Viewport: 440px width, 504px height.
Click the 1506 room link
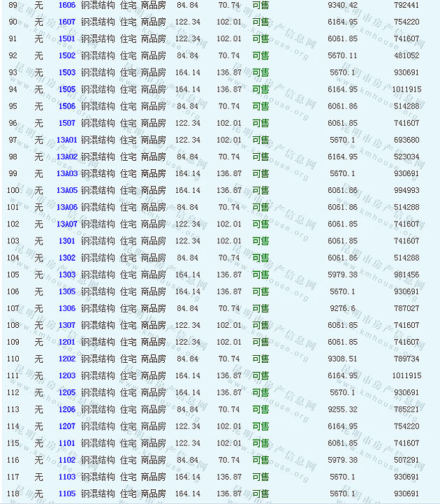[67, 106]
